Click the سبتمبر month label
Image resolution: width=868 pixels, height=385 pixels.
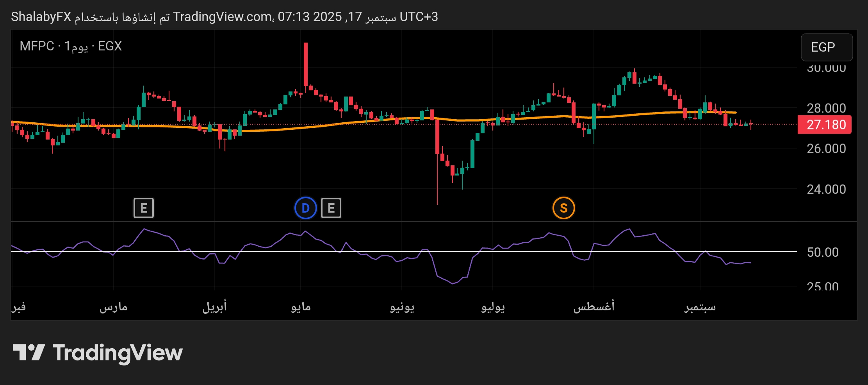pos(700,307)
